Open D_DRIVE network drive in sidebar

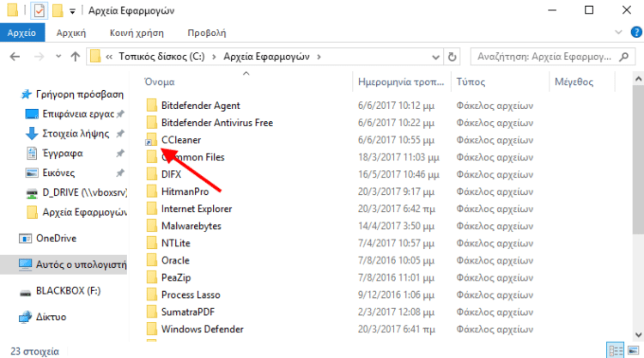point(85,192)
